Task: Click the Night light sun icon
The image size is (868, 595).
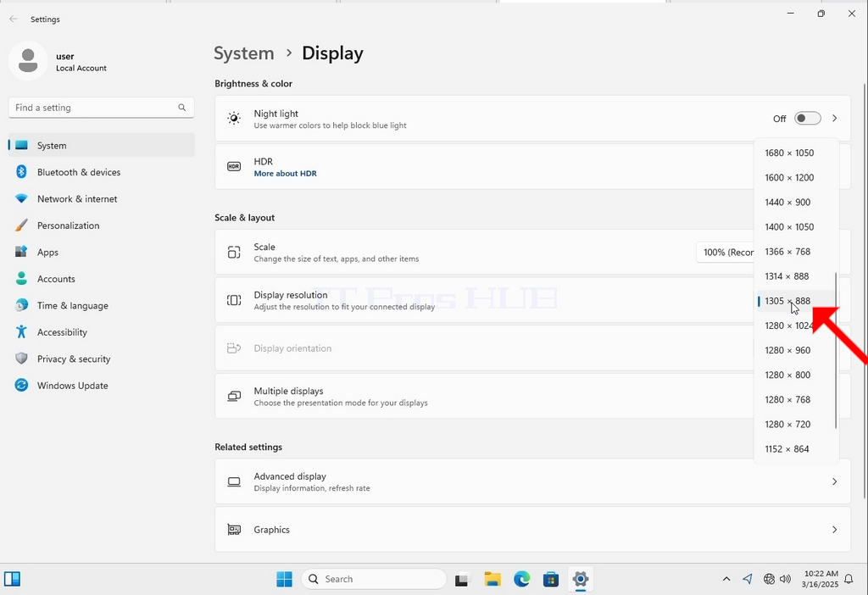Action: tap(234, 118)
